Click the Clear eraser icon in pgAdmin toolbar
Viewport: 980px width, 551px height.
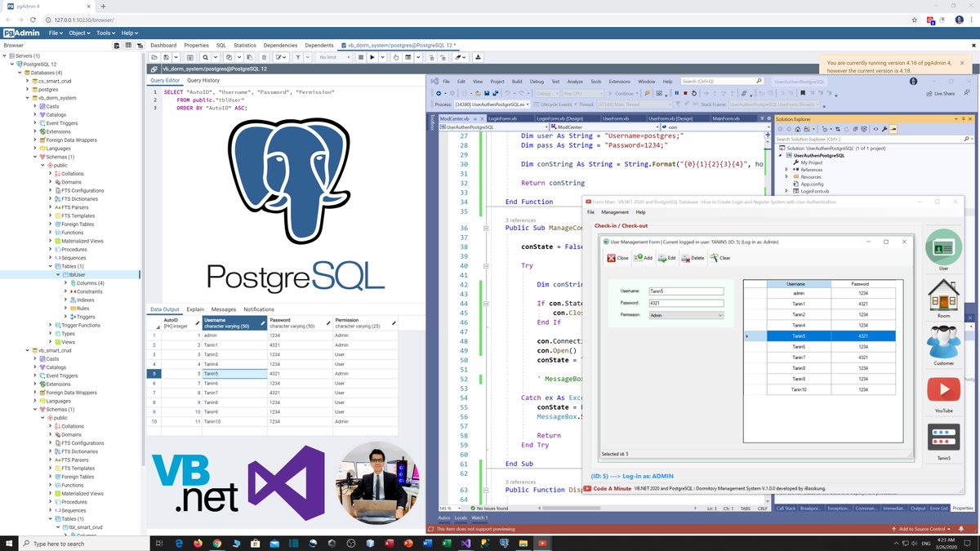point(459,57)
